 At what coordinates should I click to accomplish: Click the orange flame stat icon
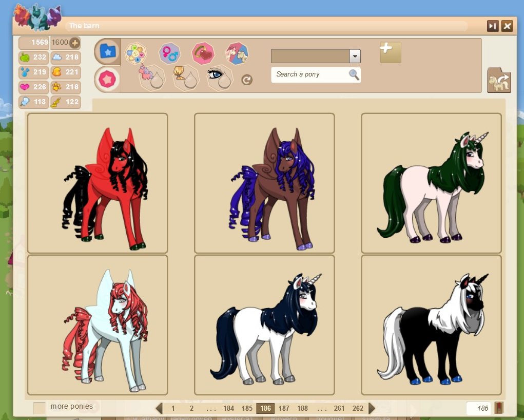point(57,72)
